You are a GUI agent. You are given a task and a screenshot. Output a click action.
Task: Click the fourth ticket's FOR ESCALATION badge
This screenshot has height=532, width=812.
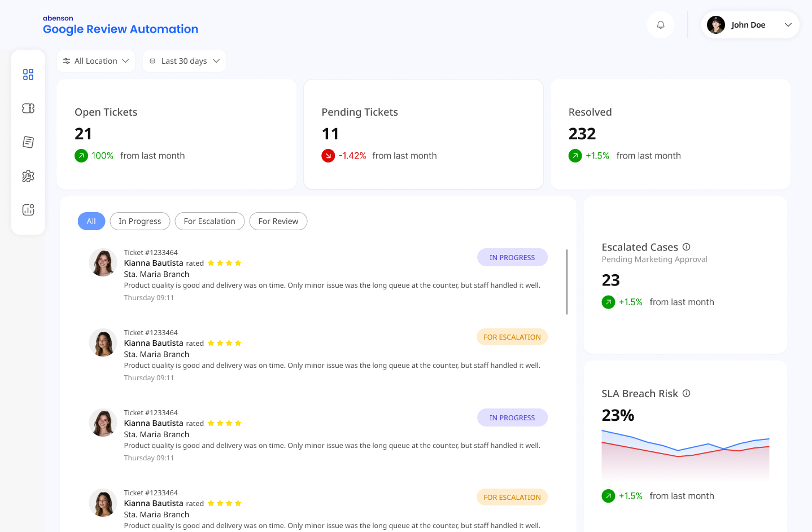click(512, 498)
